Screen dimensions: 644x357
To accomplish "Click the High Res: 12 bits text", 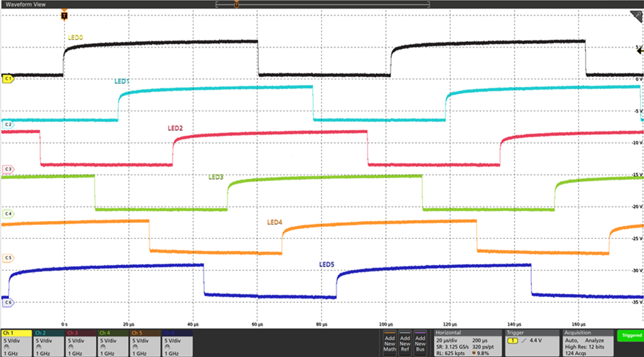I will coord(585,347).
